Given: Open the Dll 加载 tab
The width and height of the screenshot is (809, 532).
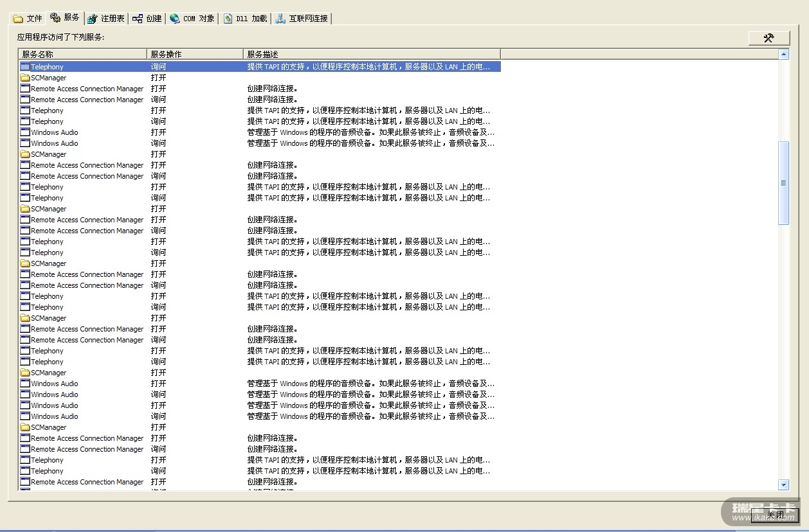Looking at the screenshot, I should tap(244, 19).
